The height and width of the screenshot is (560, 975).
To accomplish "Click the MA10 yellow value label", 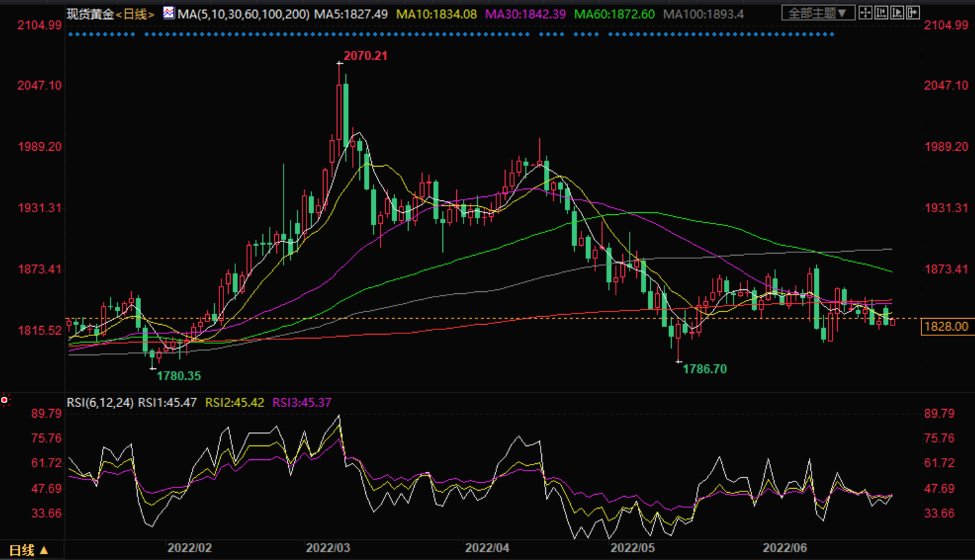I will 436,14.
